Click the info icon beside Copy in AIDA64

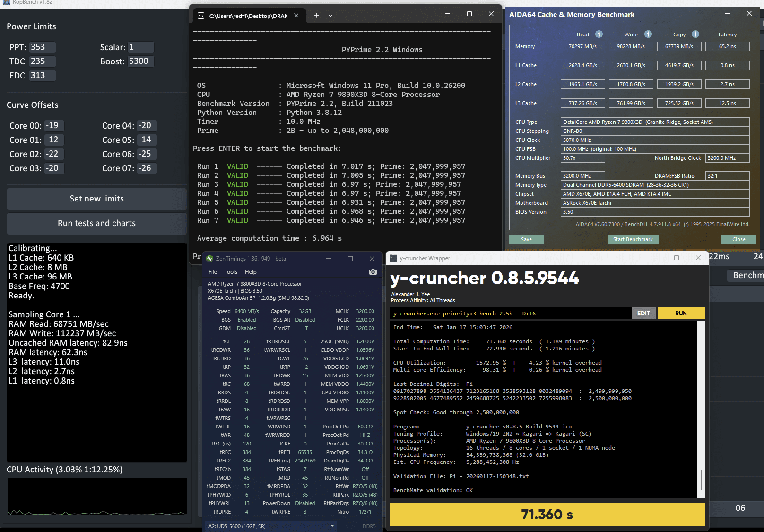tap(695, 34)
